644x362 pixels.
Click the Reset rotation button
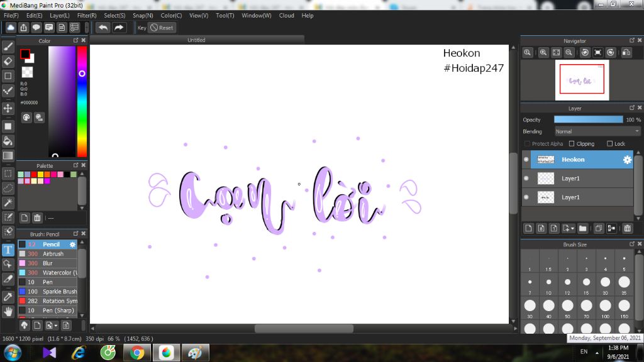162,28
